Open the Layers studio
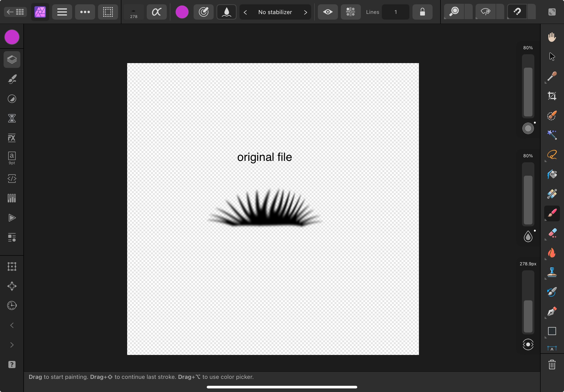 (12, 60)
